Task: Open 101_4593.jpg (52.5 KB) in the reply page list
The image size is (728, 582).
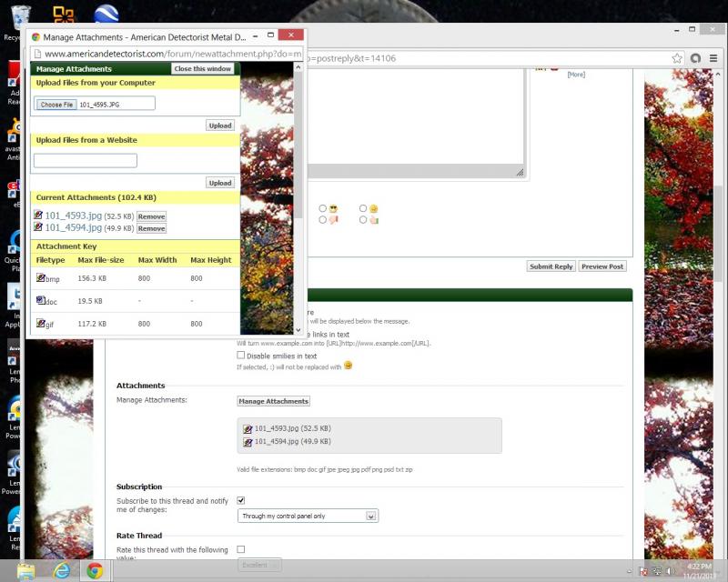Action: pyautogui.click(x=292, y=428)
